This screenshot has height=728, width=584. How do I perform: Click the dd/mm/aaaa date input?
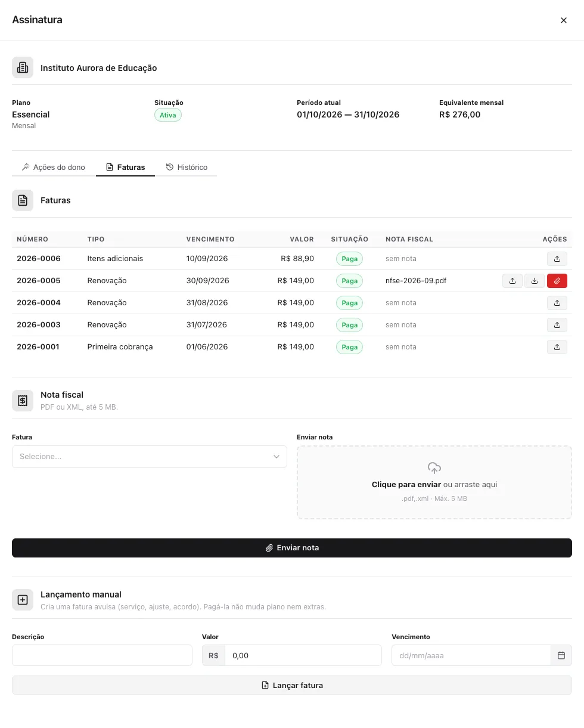tap(471, 655)
